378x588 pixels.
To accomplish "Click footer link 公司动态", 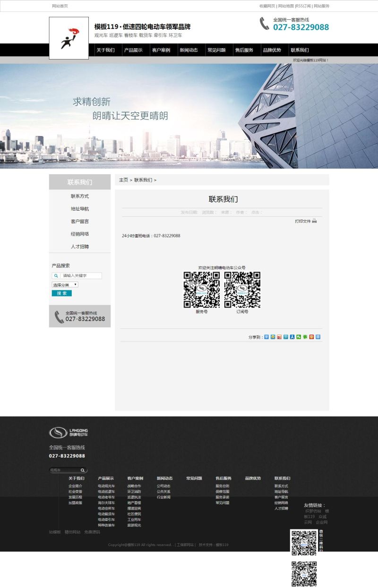I will (163, 486).
